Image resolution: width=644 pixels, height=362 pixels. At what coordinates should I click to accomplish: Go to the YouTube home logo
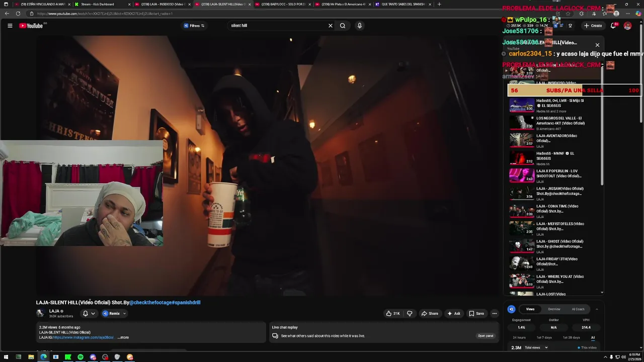click(31, 26)
